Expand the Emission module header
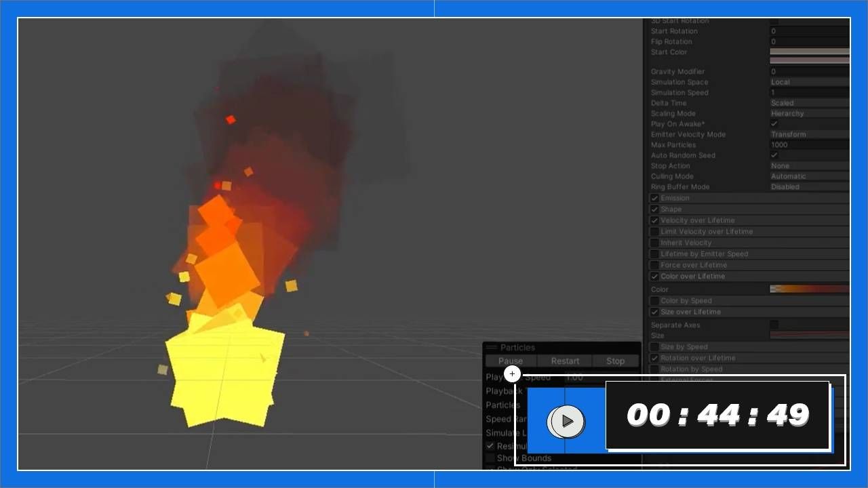The image size is (868, 488). [x=749, y=198]
